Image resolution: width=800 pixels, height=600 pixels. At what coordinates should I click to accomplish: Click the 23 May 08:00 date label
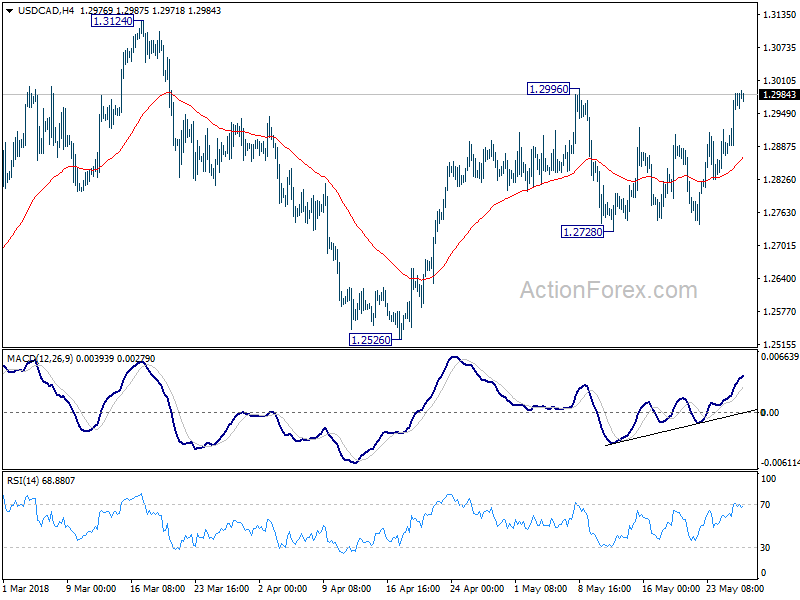[735, 589]
